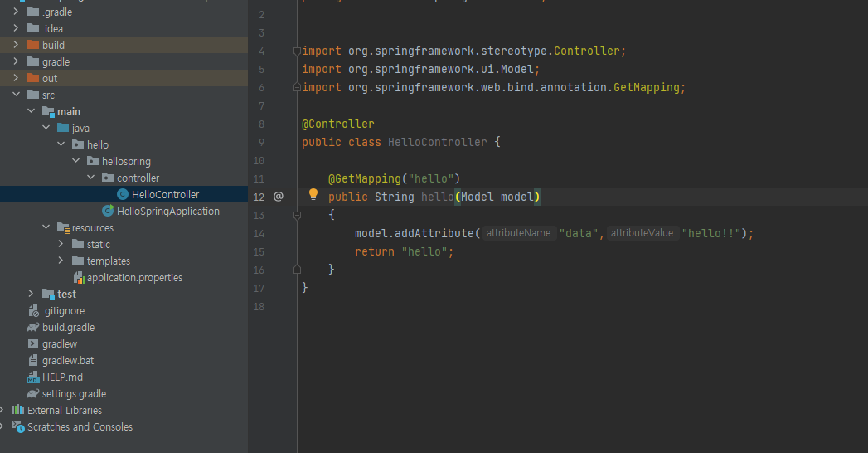Collapse the controller package chevron
868x453 pixels.
point(91,178)
